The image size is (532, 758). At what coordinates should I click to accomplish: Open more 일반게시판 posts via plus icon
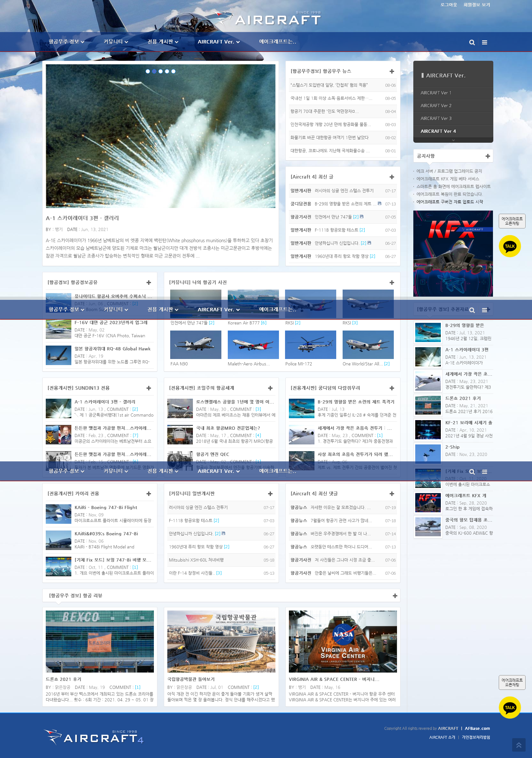270,494
